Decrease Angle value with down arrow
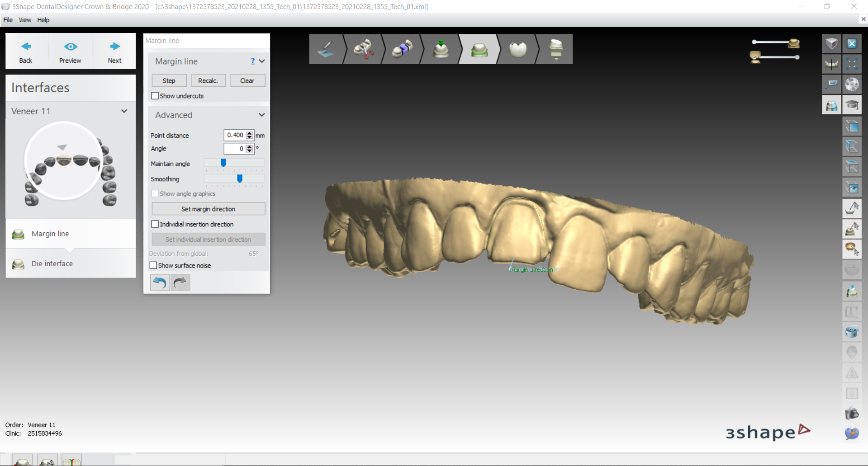Screen dimensions: 868x466 [x=249, y=151]
